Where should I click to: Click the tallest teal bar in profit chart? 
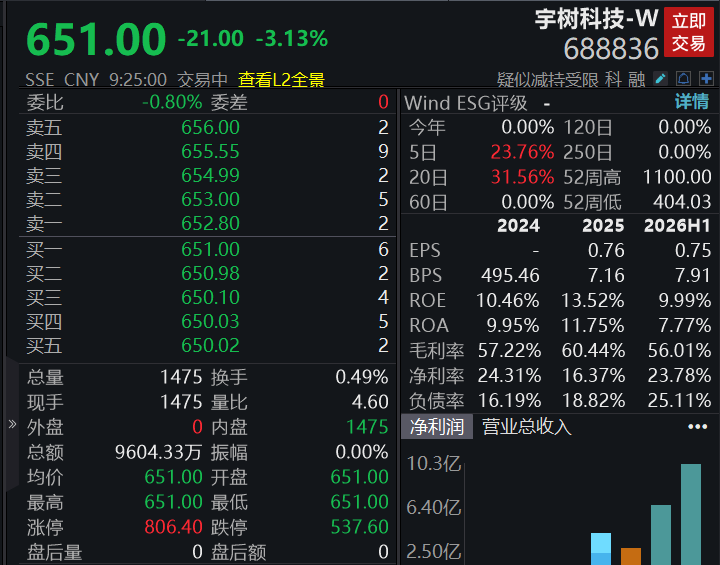pos(691,514)
